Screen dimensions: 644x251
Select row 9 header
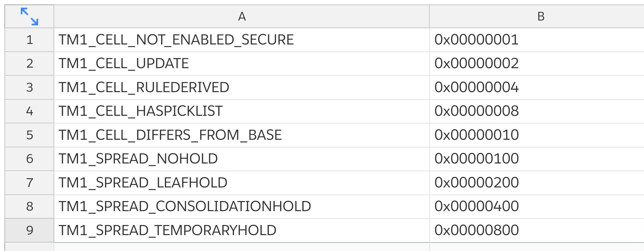pos(29,230)
